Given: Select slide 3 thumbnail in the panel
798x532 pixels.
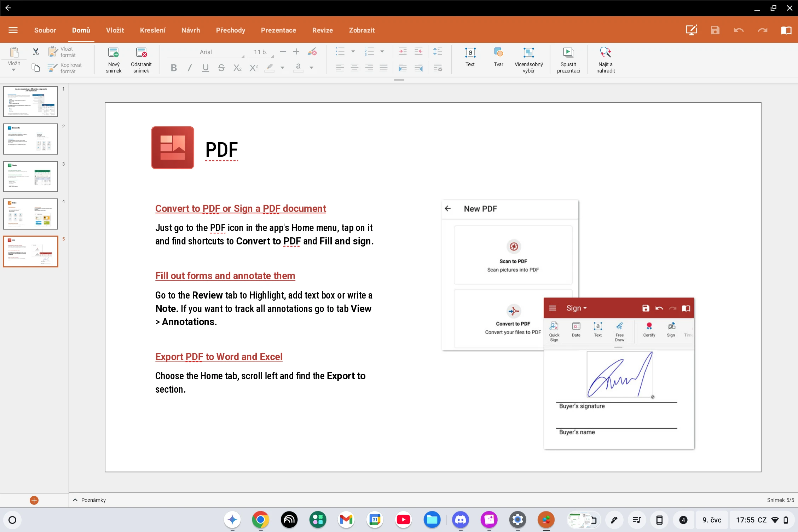Looking at the screenshot, I should pyautogui.click(x=31, y=177).
